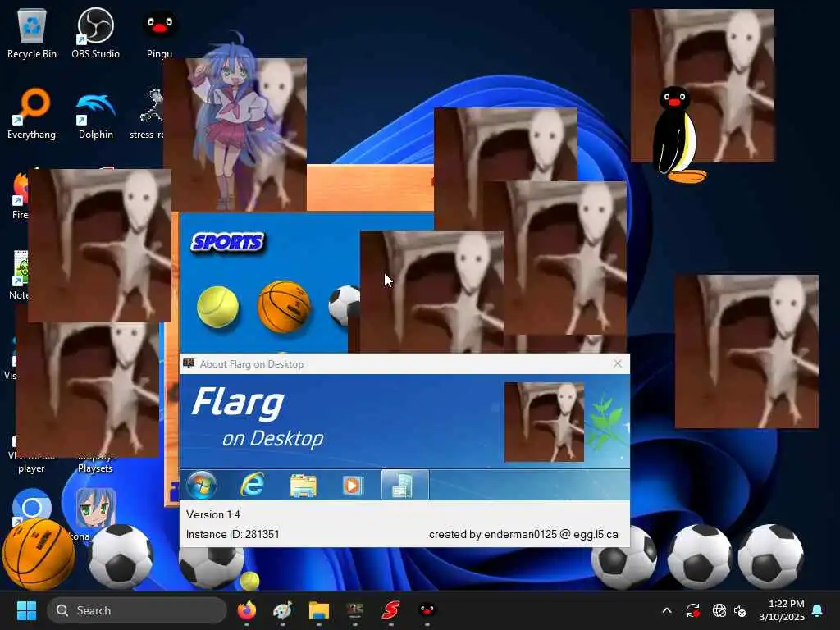Click the muted volume tray icon

[741, 610]
